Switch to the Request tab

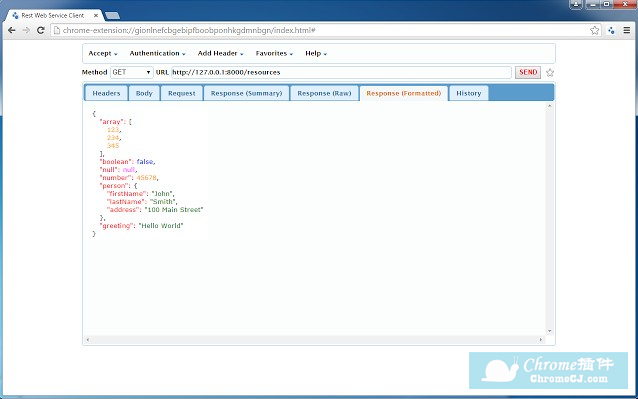(x=181, y=93)
